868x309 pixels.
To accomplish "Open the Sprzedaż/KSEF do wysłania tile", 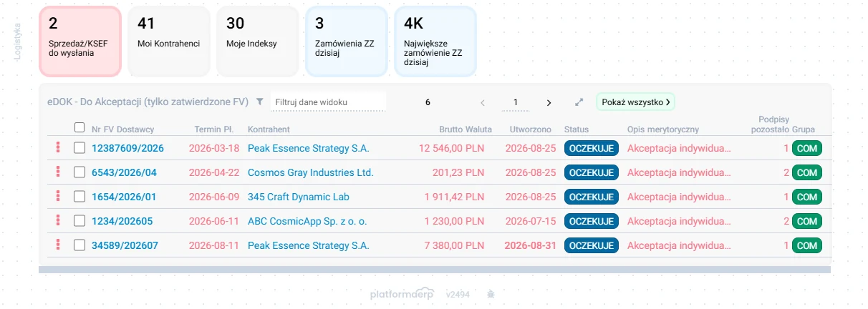I will 80,41.
